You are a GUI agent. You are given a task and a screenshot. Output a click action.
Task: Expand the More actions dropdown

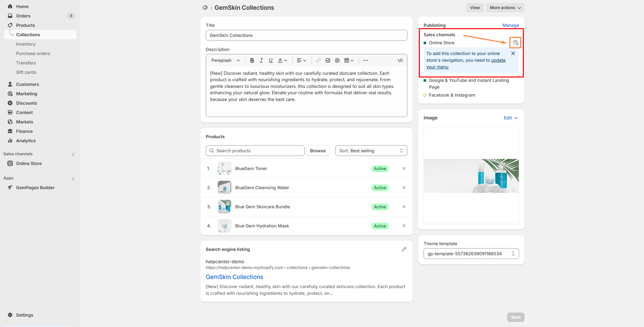505,8
